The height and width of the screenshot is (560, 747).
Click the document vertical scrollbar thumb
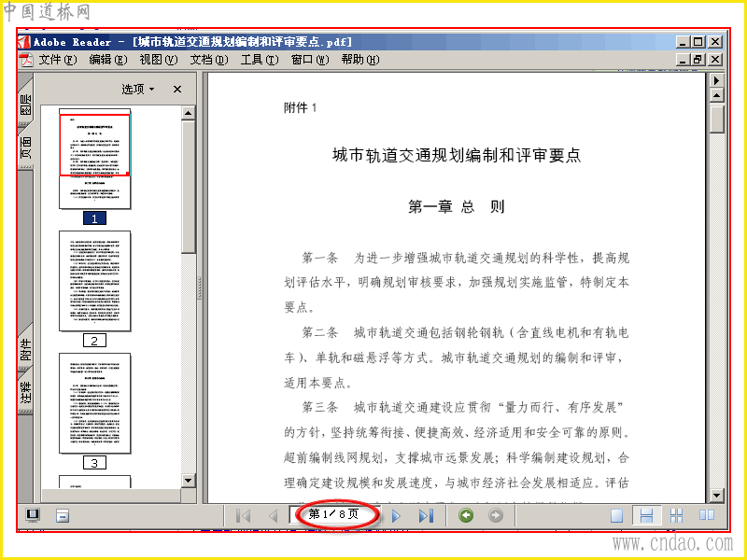click(x=716, y=119)
